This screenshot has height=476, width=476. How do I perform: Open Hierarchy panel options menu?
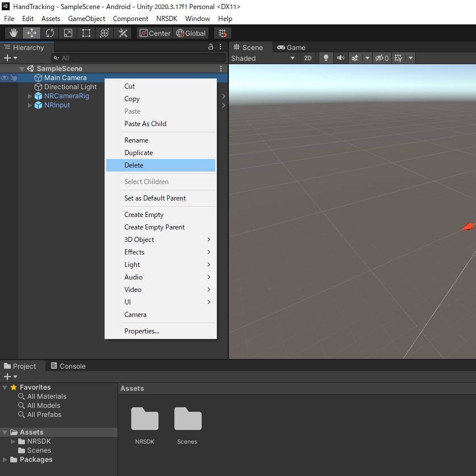coord(220,47)
